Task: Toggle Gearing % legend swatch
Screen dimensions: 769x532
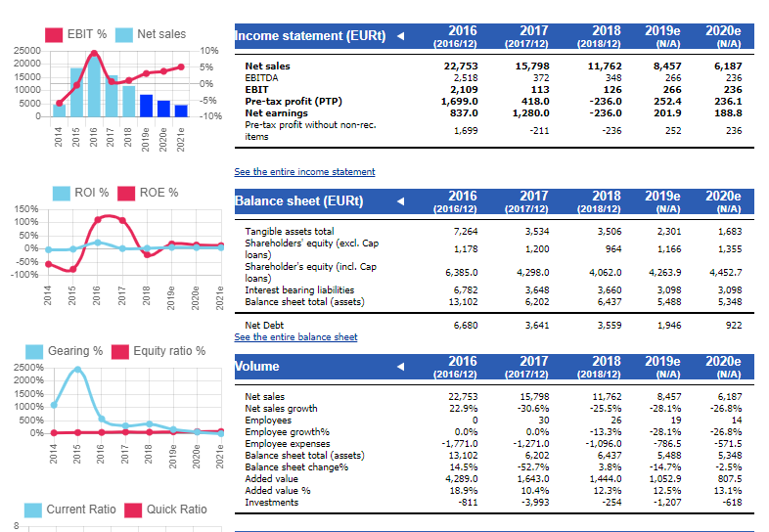Action: [34, 351]
